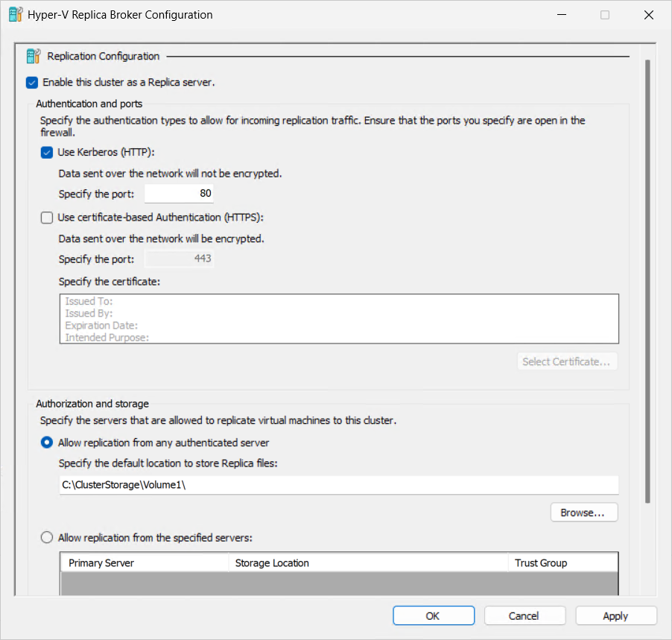The height and width of the screenshot is (640, 672).
Task: Click the Replication Configuration section icon
Action: click(34, 56)
